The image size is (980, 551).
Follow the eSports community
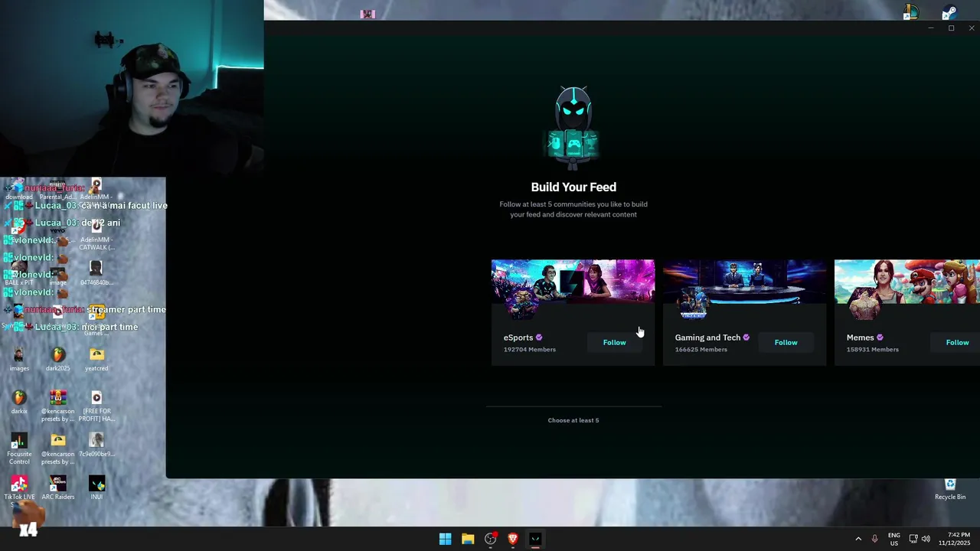click(614, 343)
